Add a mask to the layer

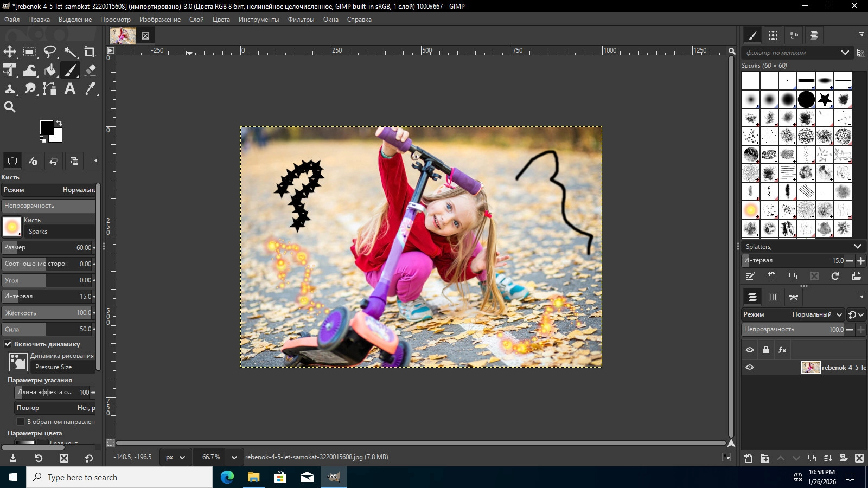click(x=844, y=458)
